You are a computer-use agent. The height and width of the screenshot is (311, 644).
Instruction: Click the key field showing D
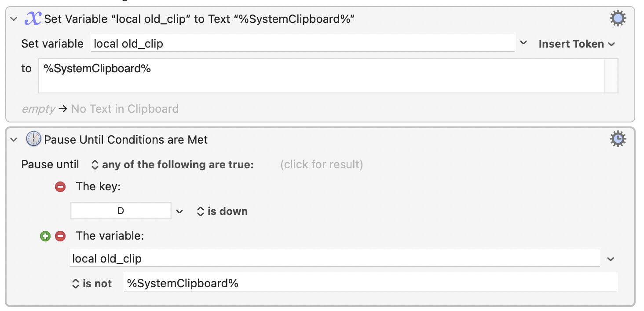click(121, 211)
